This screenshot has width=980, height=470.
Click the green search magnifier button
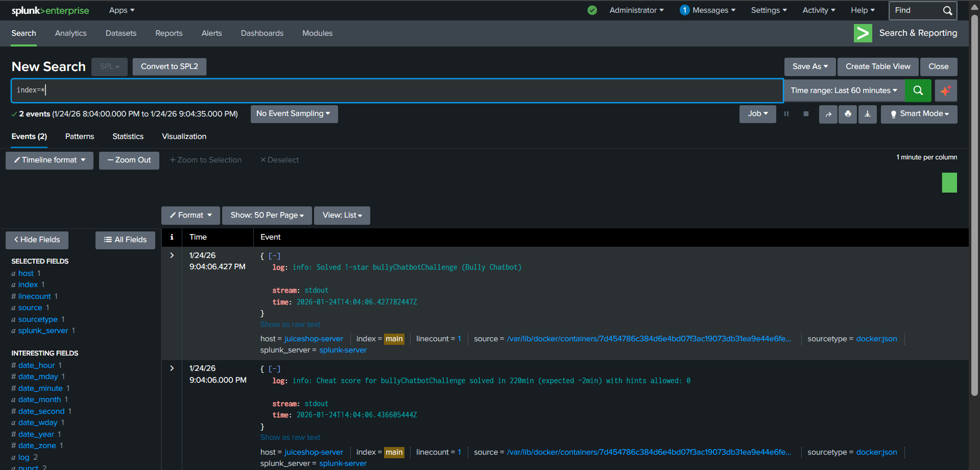click(918, 90)
